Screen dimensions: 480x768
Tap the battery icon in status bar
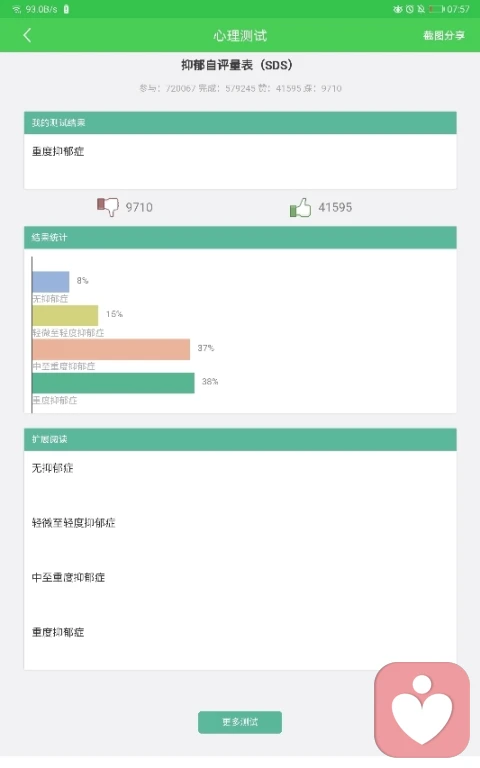[436, 9]
